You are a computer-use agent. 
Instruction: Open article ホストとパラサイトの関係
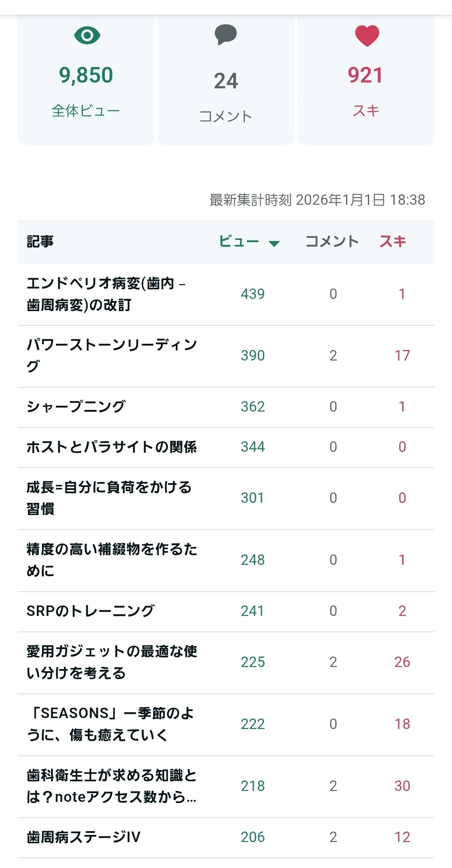pos(226,447)
